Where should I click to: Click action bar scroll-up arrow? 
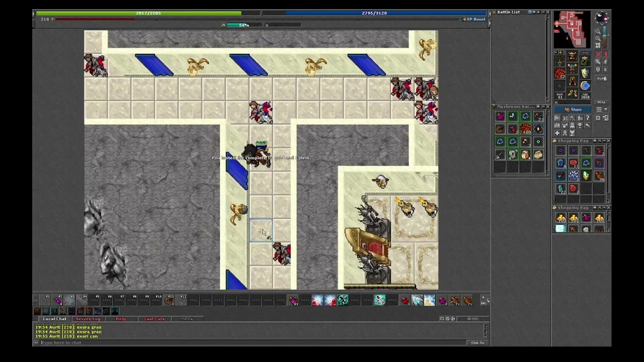click(483, 297)
